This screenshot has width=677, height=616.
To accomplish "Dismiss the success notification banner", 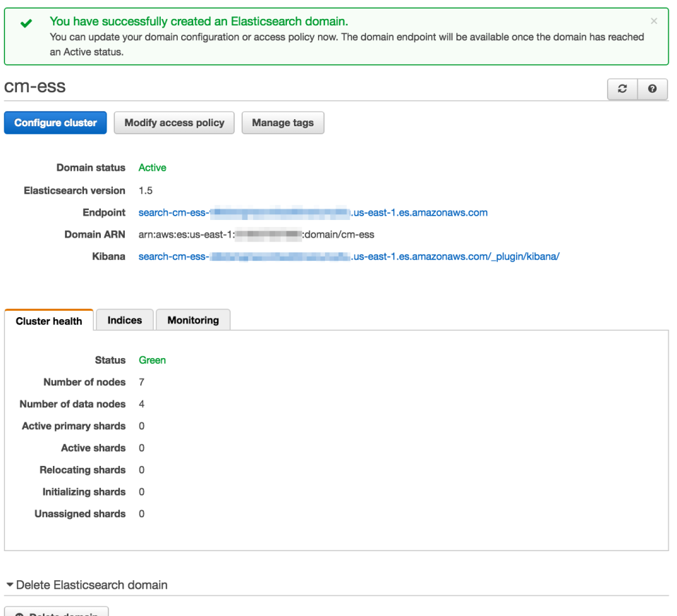I will coord(654,22).
